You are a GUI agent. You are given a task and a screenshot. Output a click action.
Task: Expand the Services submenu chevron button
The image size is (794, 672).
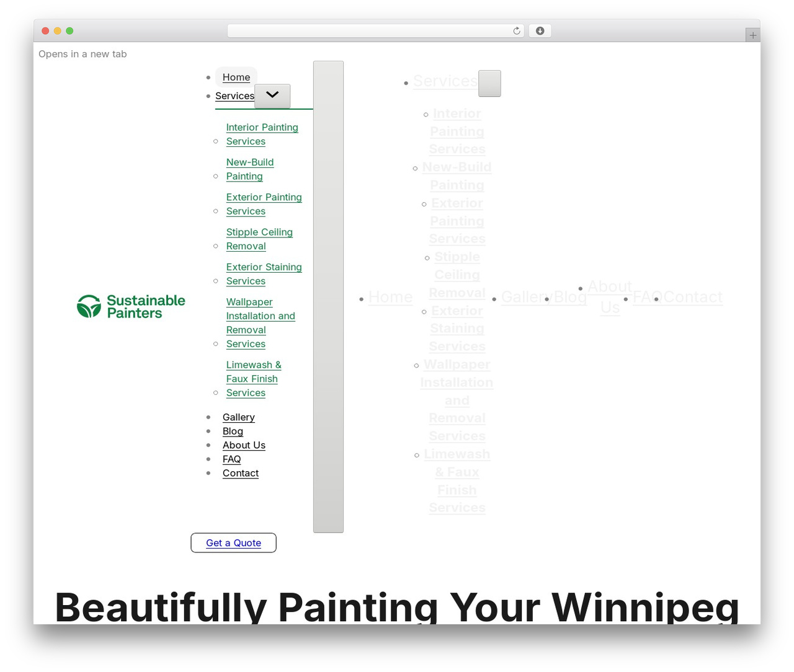272,95
